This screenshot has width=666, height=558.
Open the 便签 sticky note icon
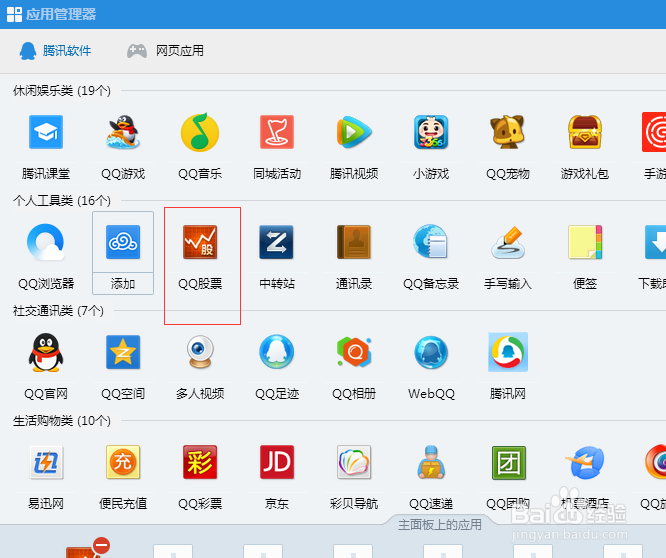[585, 242]
